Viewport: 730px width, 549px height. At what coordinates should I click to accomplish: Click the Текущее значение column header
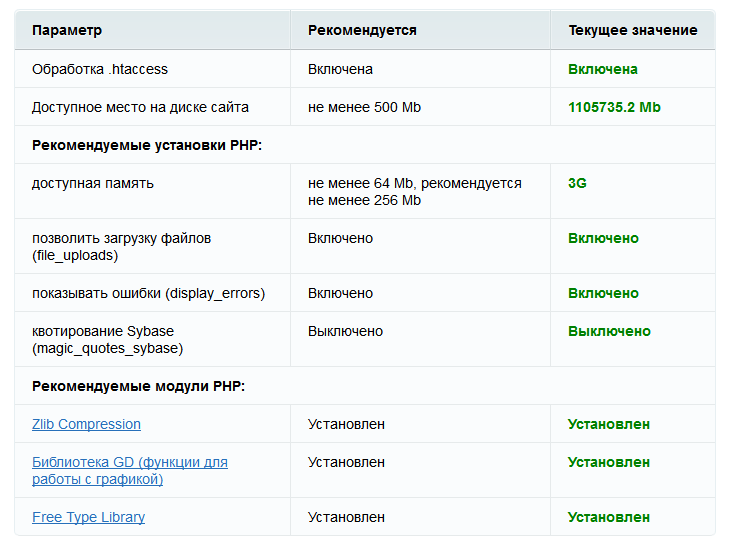tap(632, 30)
